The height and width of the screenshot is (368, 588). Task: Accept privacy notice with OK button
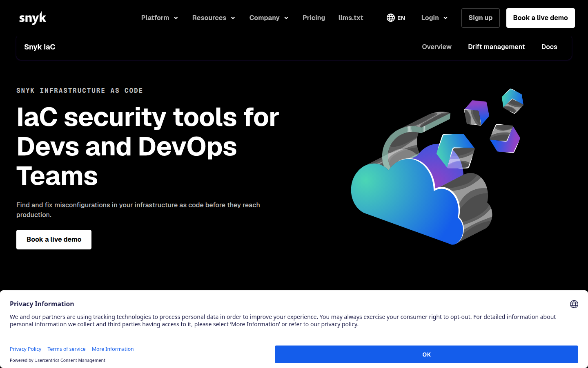tap(426, 355)
